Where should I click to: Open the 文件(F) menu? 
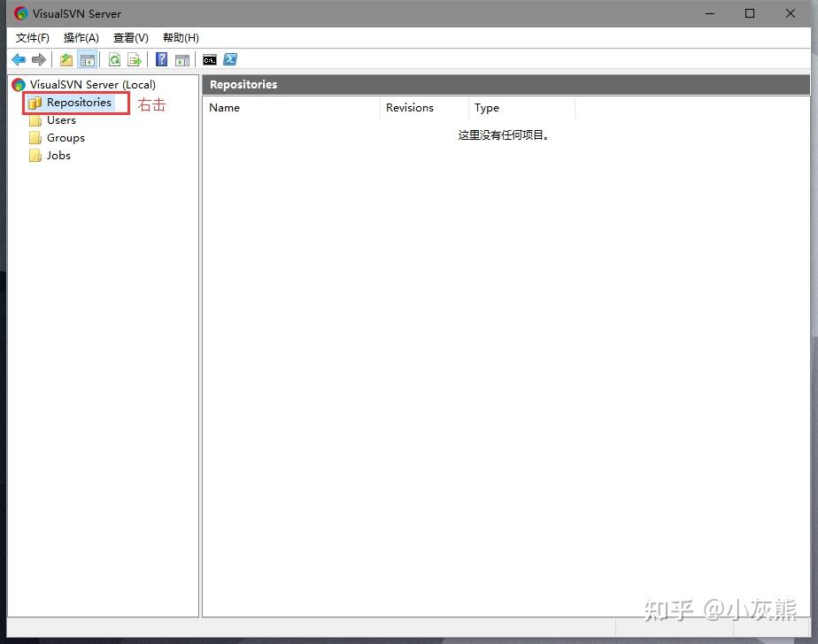32,37
